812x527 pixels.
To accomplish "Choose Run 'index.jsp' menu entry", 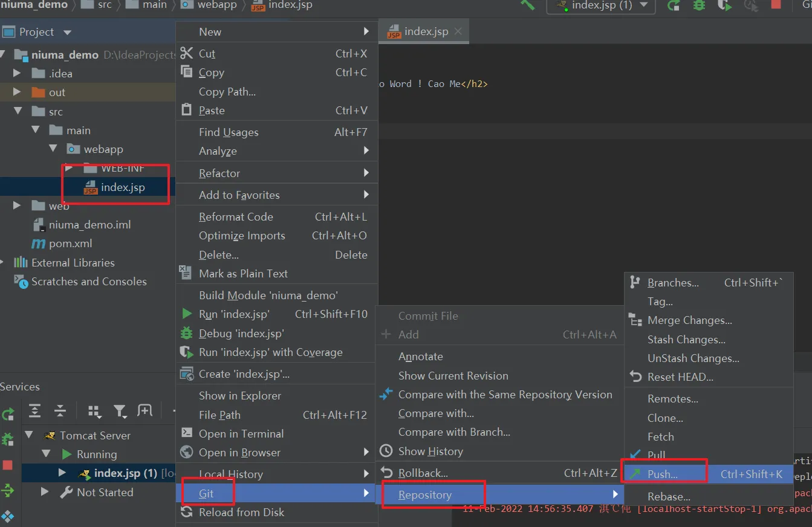I will click(276, 314).
